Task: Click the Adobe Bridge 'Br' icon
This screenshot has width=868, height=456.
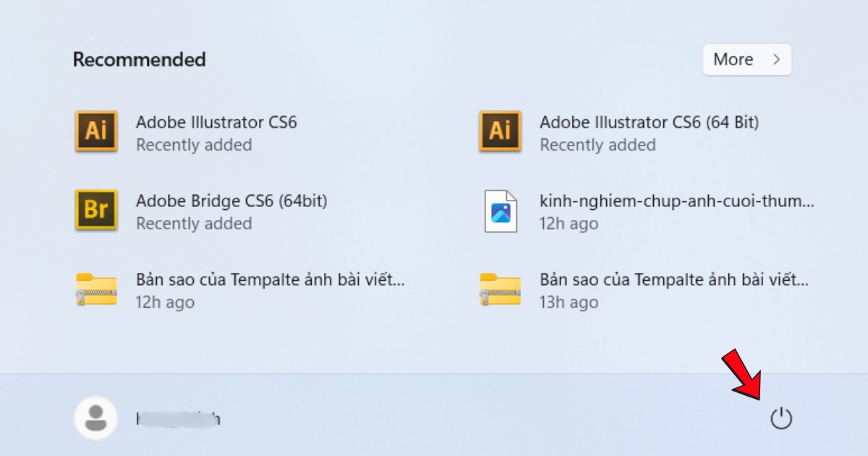Action: [x=95, y=211]
